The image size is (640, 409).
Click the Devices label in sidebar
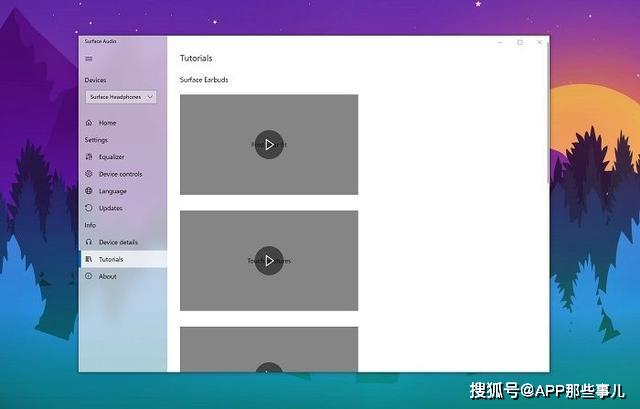95,80
